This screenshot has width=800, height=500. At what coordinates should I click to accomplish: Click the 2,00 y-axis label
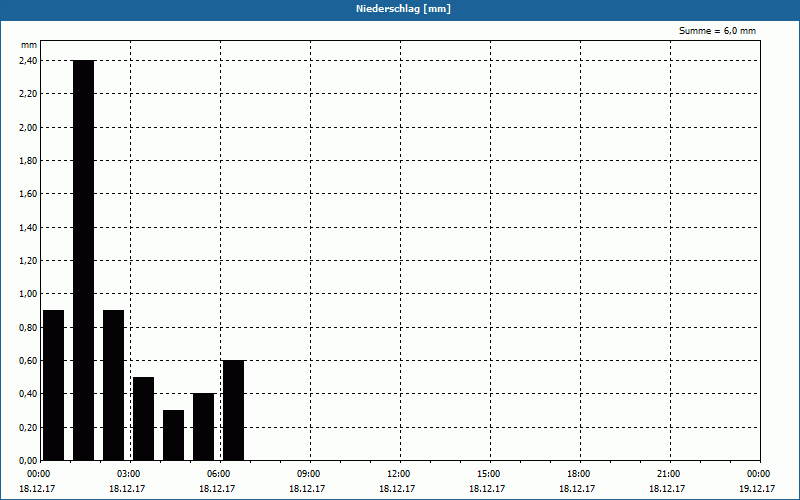point(28,128)
